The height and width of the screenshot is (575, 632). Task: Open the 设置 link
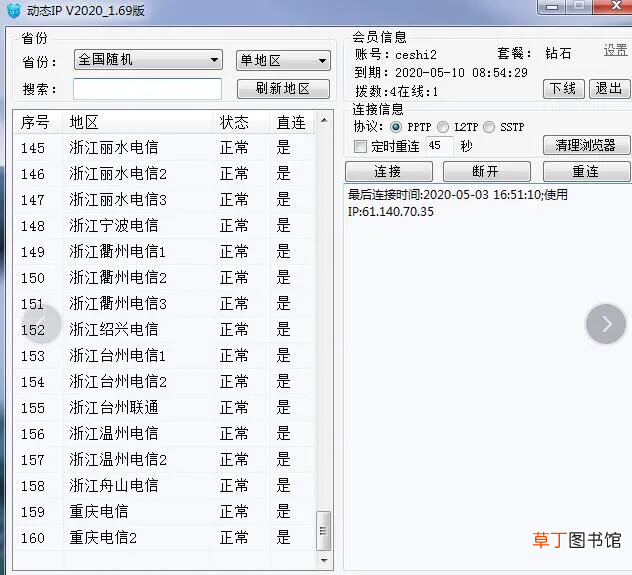615,50
